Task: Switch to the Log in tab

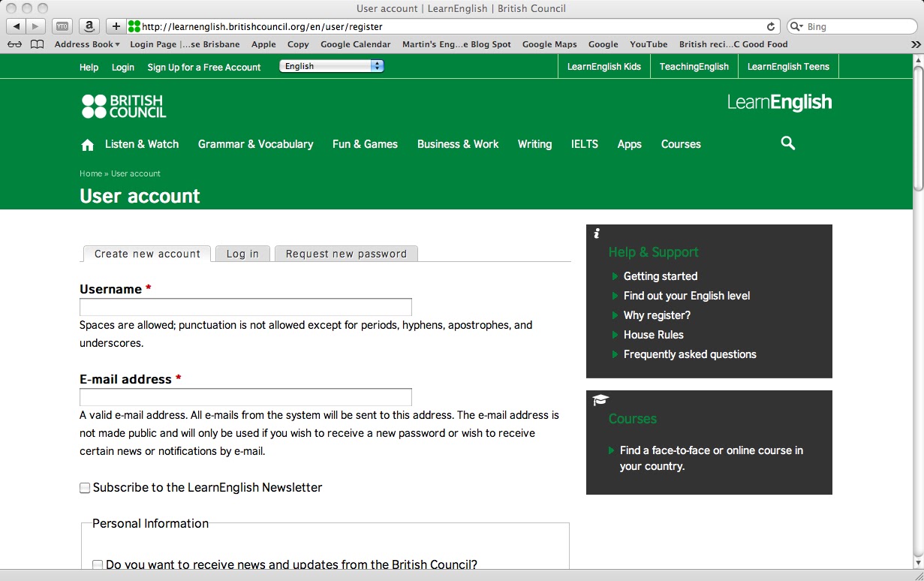Action: point(242,254)
